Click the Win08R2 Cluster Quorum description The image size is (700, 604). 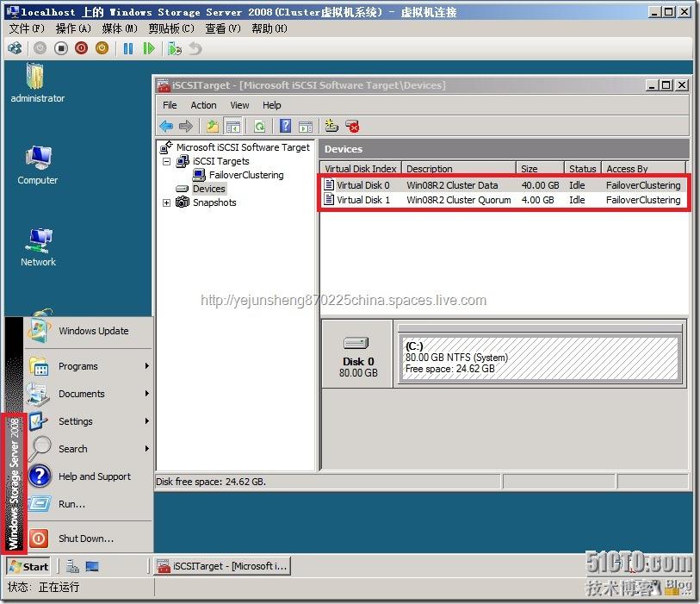pos(459,200)
